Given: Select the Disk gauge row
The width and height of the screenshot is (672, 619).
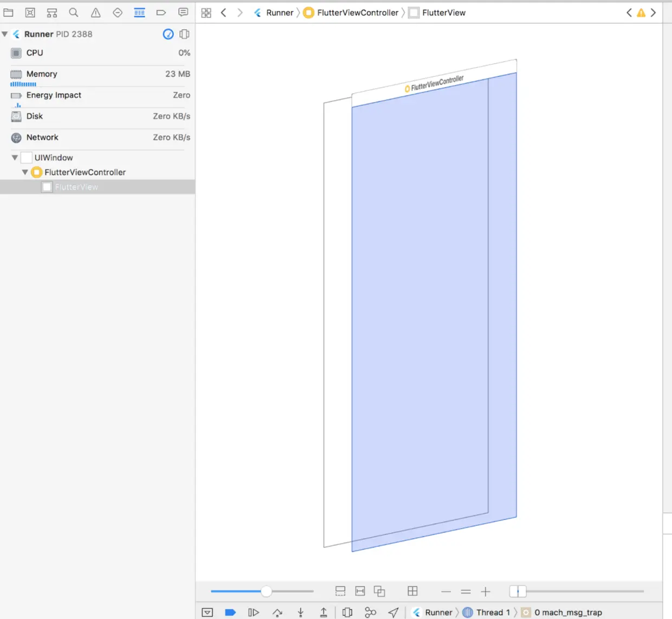Looking at the screenshot, I should click(98, 116).
